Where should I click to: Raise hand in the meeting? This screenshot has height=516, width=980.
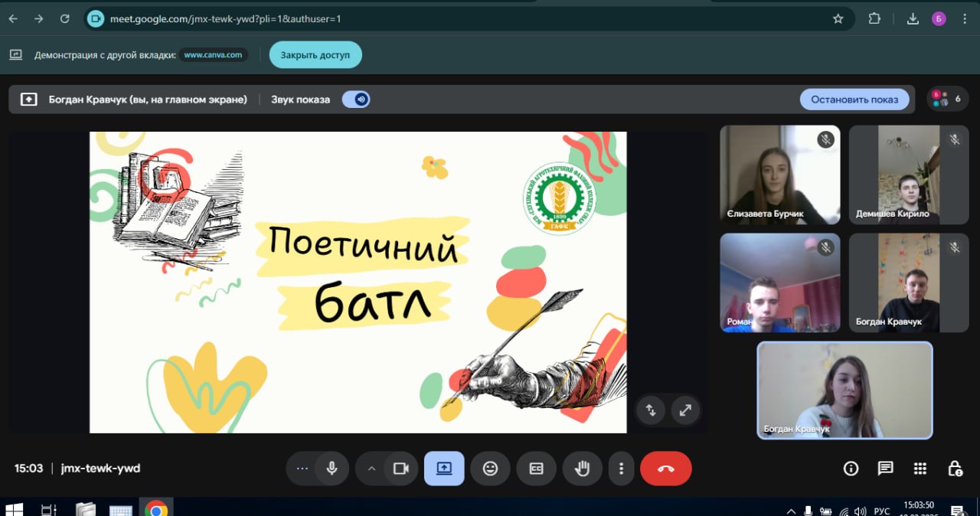(x=582, y=469)
